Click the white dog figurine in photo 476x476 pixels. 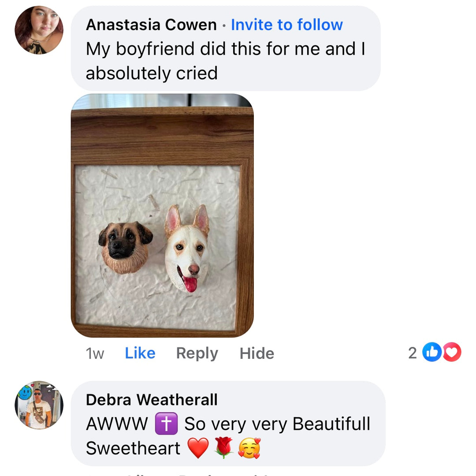[187, 248]
